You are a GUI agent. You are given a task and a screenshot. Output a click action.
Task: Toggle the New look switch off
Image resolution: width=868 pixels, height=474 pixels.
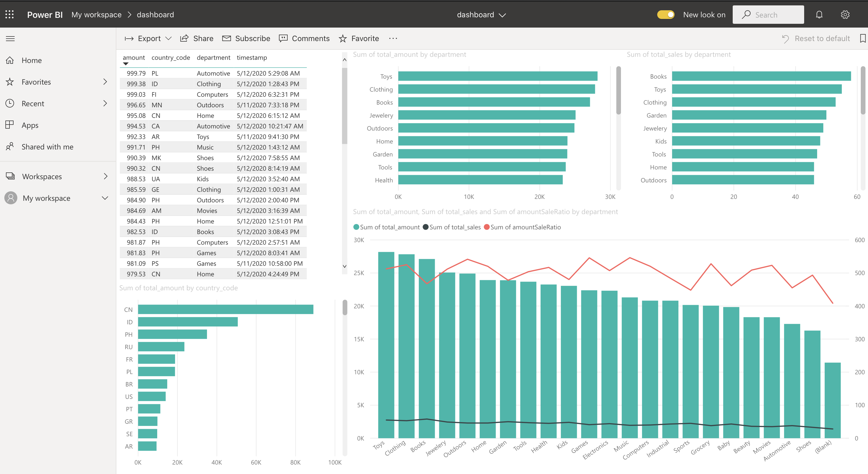(666, 15)
